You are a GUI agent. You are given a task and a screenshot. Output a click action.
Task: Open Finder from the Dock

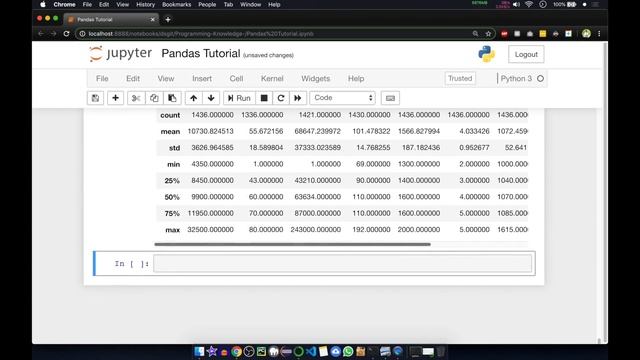pos(199,351)
